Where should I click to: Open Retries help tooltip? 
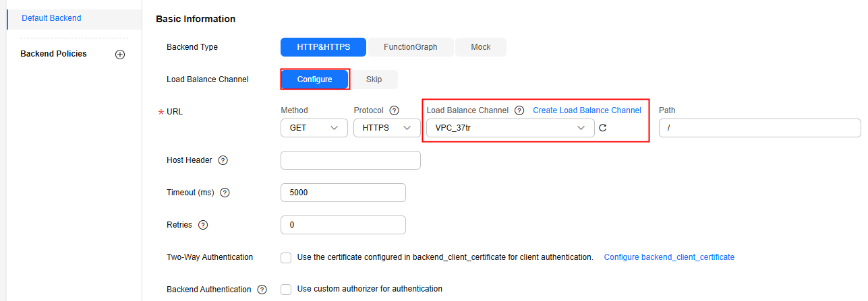[202, 225]
